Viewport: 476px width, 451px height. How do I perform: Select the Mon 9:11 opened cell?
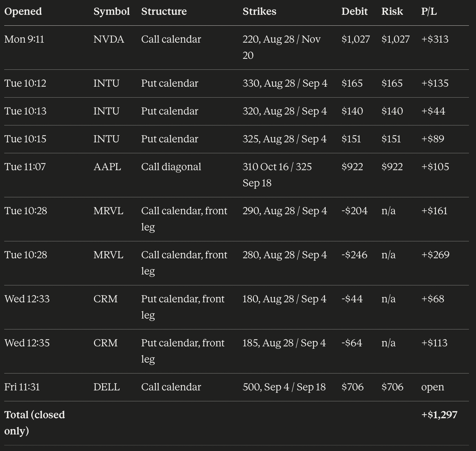pyautogui.click(x=24, y=39)
